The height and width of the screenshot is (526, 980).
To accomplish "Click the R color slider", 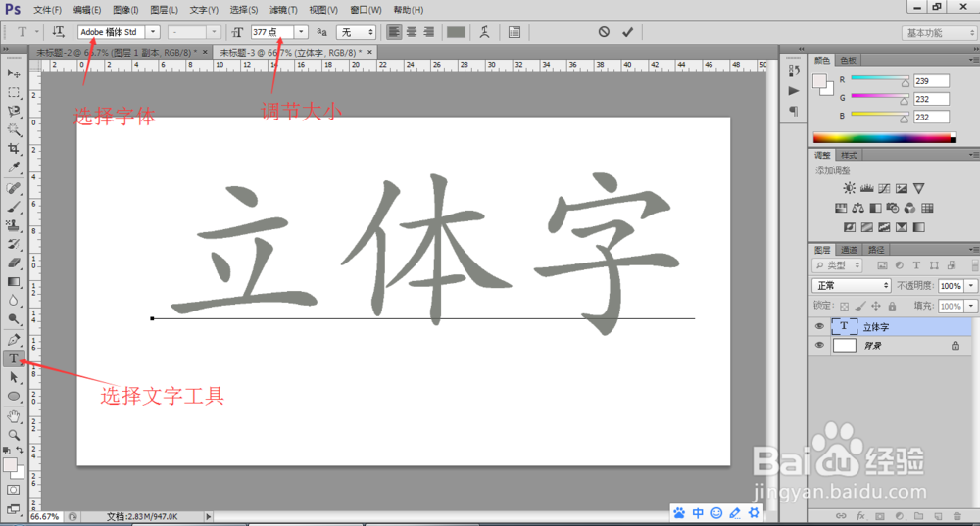I will (879, 78).
